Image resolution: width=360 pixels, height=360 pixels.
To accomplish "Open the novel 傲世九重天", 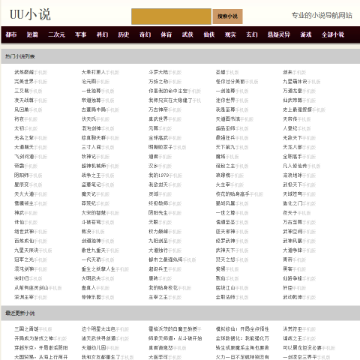I will 94,250.
